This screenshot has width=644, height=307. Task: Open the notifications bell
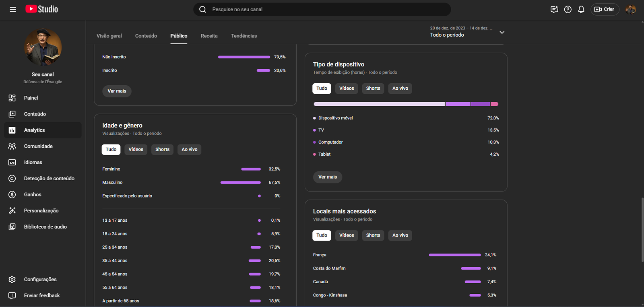581,9
